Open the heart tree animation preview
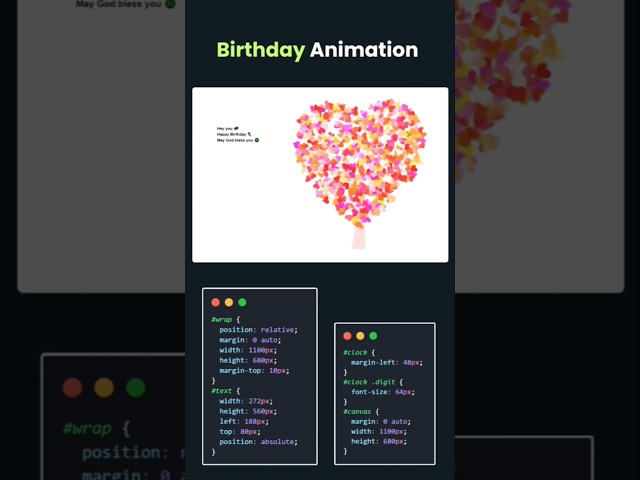 tap(320, 175)
